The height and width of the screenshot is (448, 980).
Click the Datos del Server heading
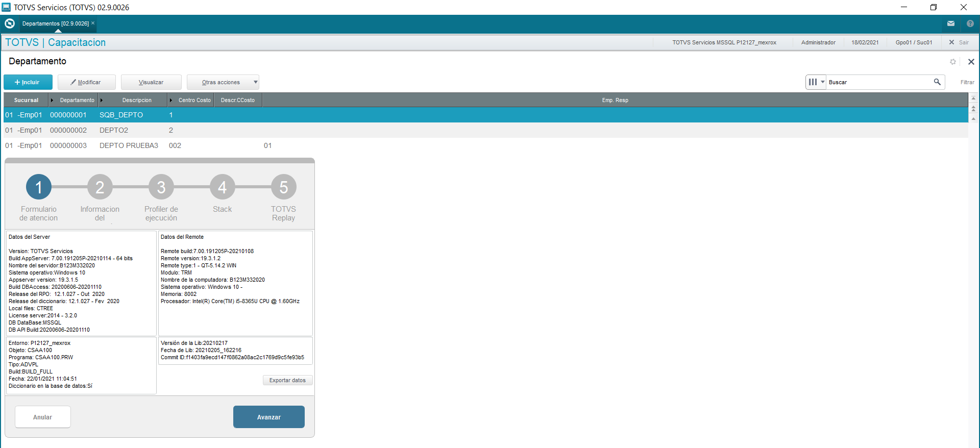click(29, 237)
